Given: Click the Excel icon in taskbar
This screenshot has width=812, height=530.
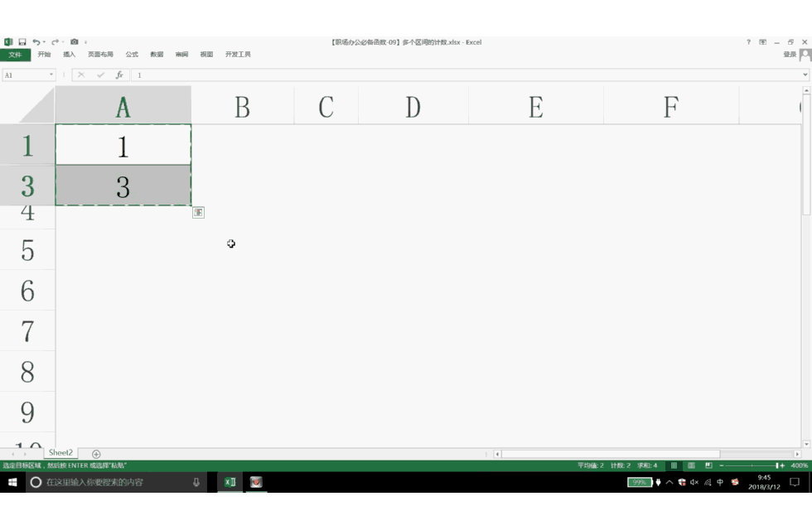Looking at the screenshot, I should pyautogui.click(x=230, y=482).
